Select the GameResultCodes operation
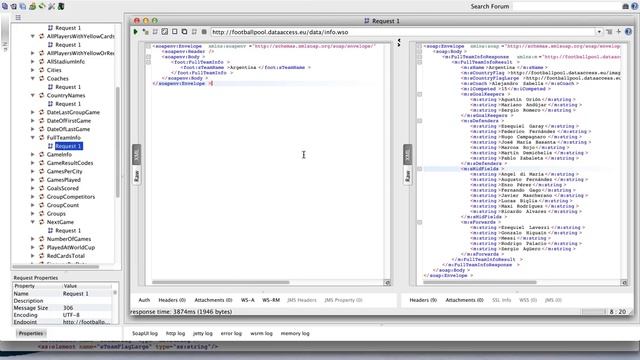 [70, 163]
